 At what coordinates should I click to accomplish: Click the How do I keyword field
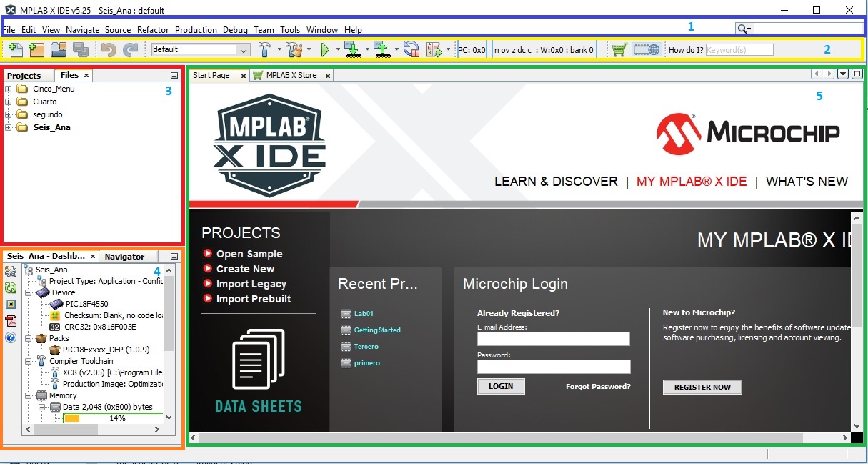739,50
